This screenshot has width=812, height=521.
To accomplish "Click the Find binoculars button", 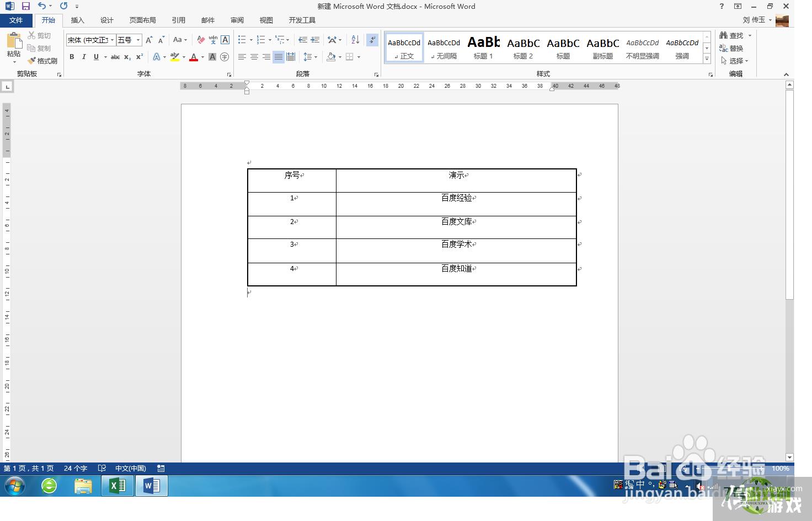I will point(731,35).
